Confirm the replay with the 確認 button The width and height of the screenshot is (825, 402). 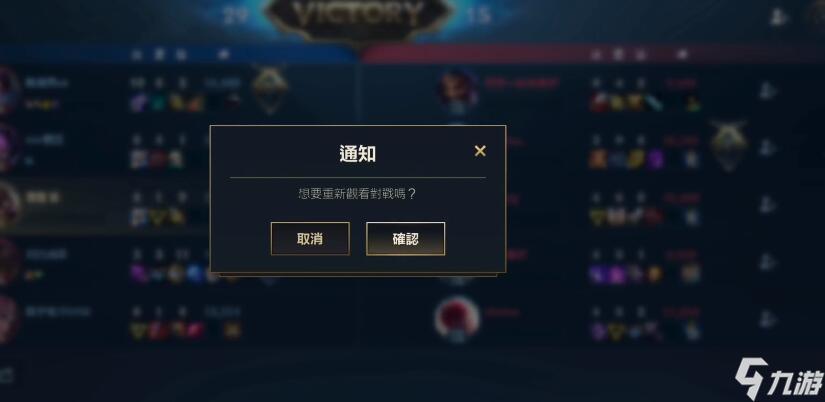coord(406,239)
